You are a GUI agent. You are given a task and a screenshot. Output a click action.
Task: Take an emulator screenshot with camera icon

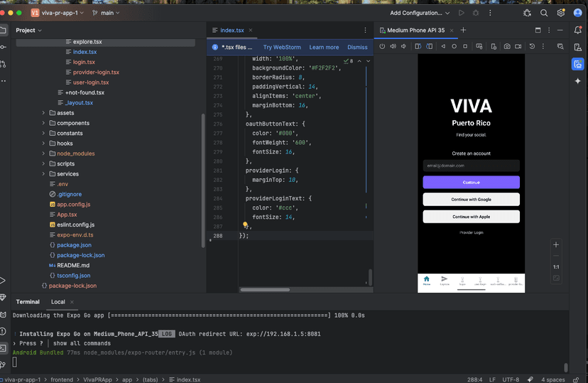(507, 46)
